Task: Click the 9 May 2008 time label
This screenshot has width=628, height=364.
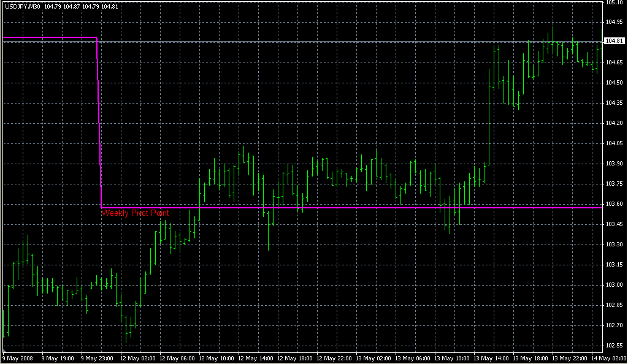Action: click(18, 358)
